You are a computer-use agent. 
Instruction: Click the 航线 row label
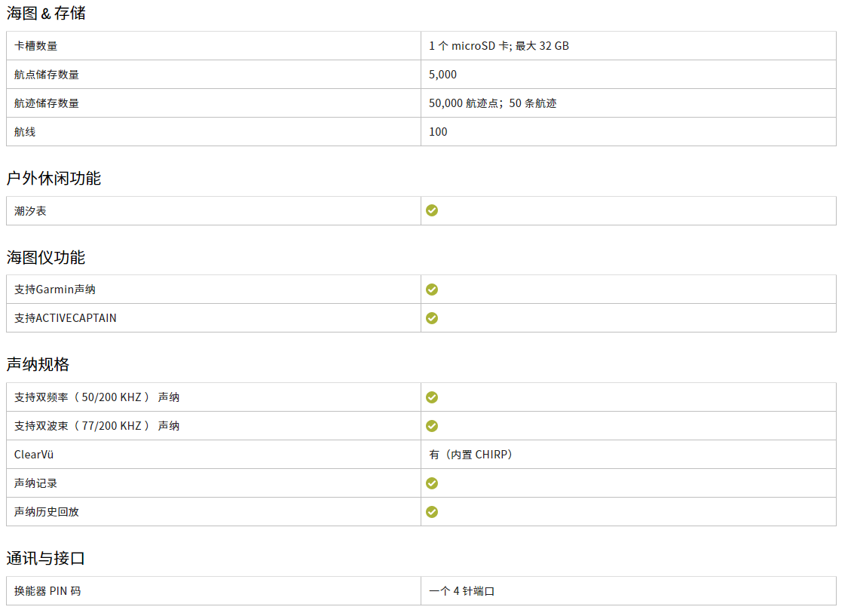point(25,132)
